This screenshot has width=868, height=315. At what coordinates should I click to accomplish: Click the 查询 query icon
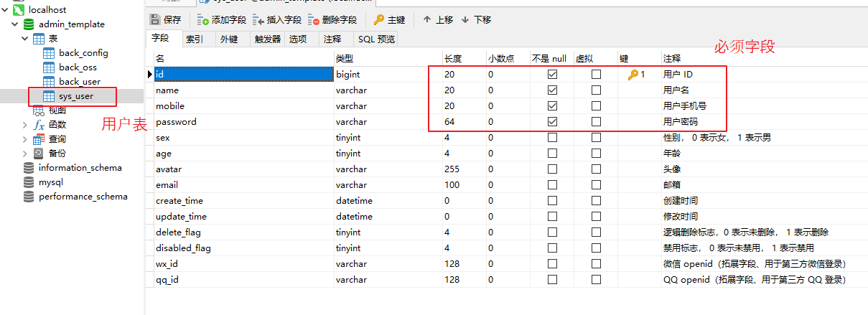39,139
